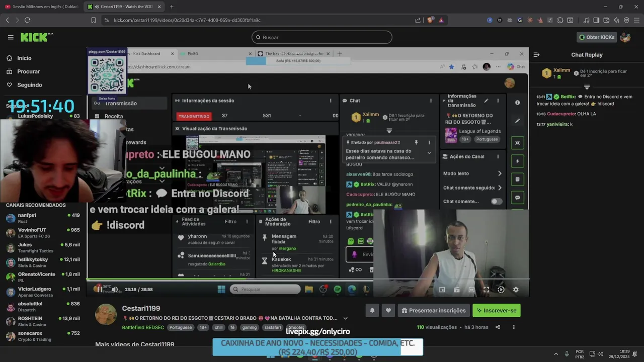644x362 pixels.
Task: Expand the stream title chevron
Action: [x=345, y=318]
